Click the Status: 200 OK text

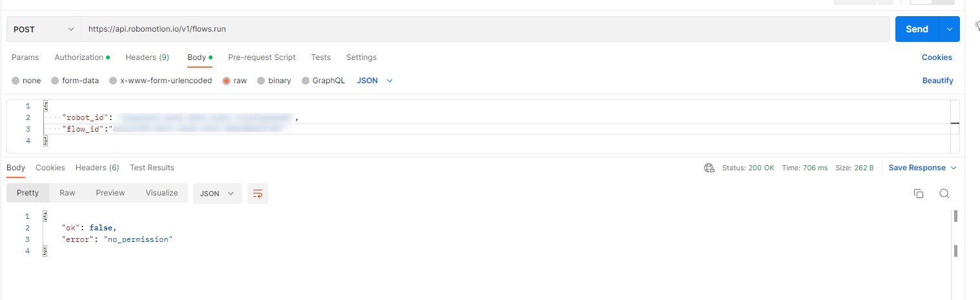(x=748, y=168)
